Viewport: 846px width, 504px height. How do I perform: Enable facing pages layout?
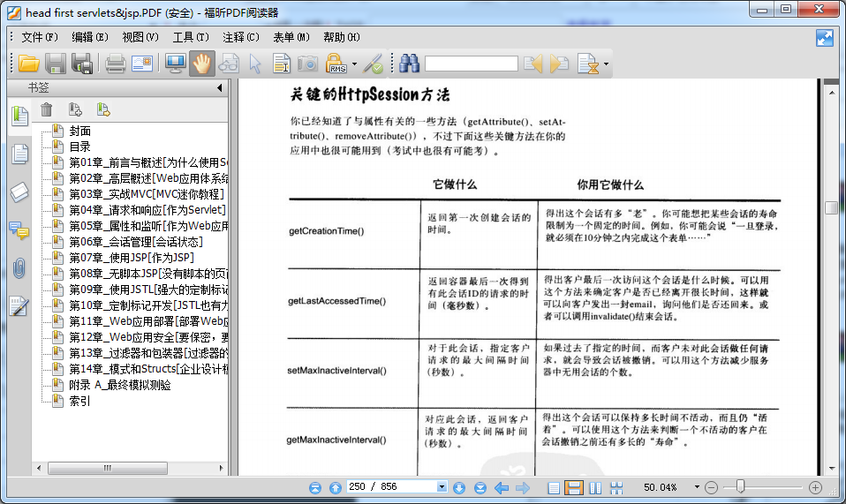pyautogui.click(x=595, y=487)
